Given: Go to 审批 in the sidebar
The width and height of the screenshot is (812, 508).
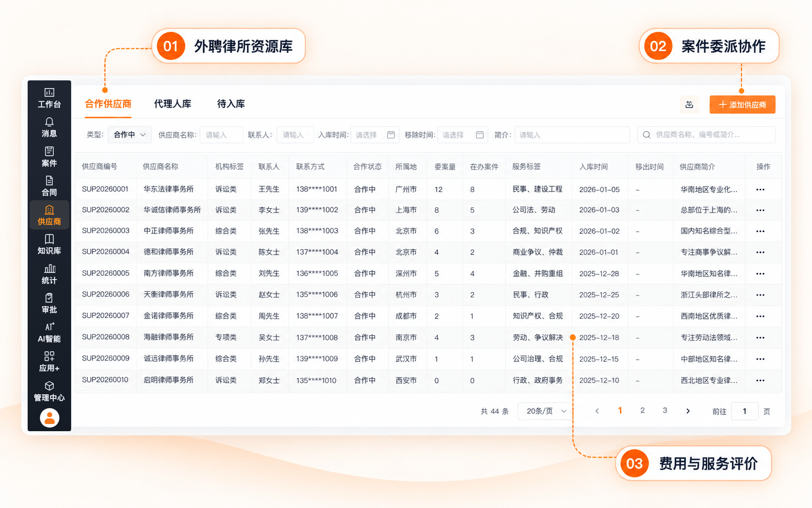Looking at the screenshot, I should click(x=49, y=303).
